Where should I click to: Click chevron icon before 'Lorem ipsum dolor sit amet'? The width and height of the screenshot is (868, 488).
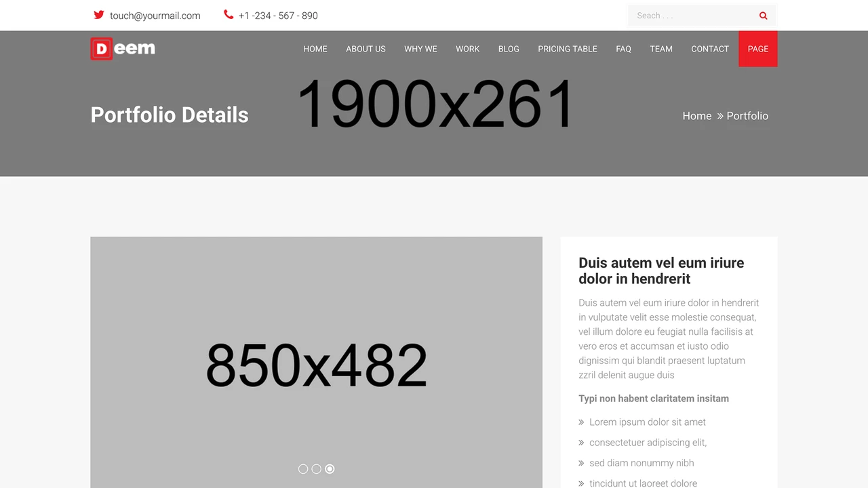581,422
